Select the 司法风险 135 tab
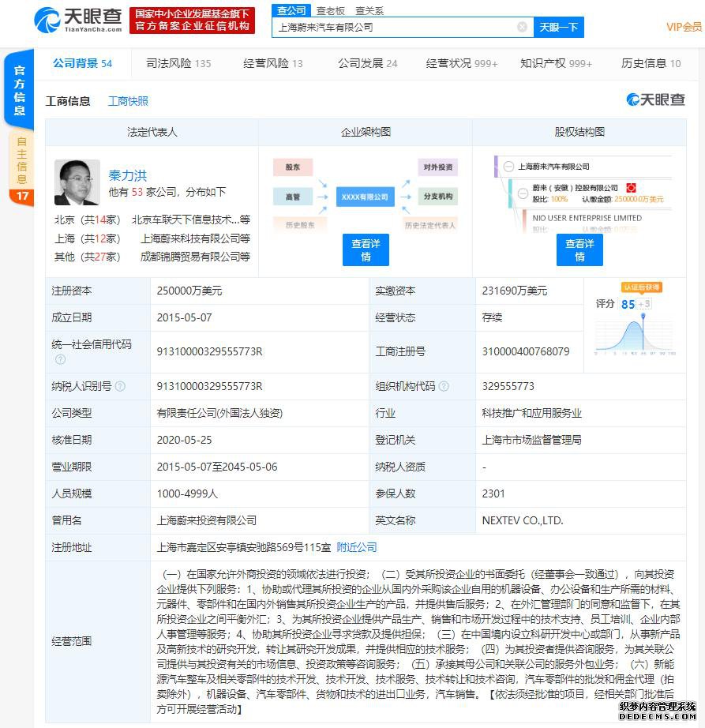 (x=178, y=63)
